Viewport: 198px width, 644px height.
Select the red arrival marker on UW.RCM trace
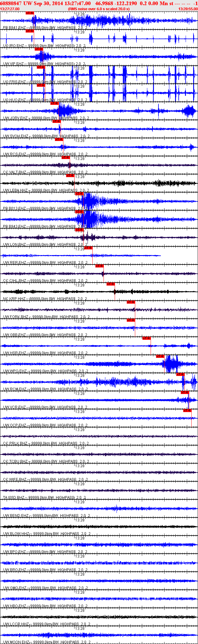180,374
